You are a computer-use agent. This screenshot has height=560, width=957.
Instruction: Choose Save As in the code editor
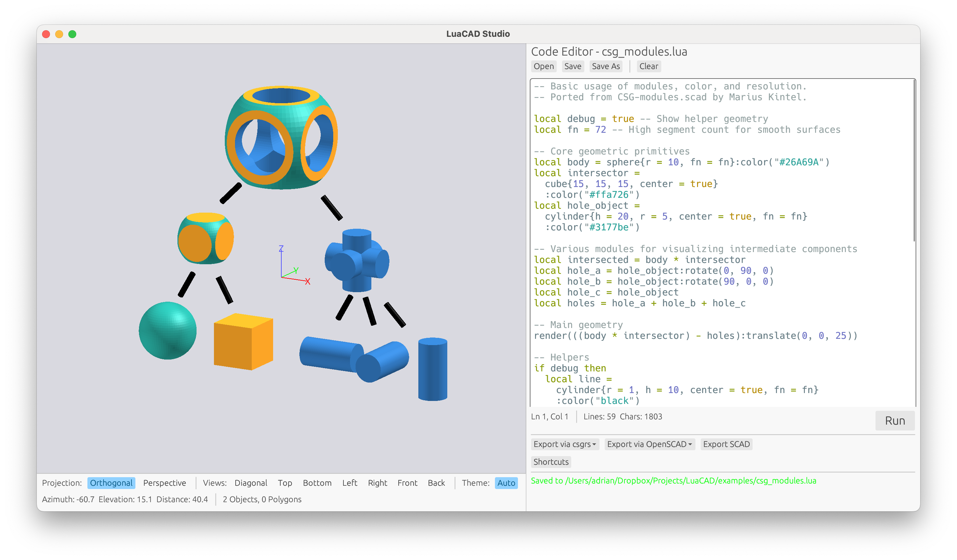(605, 66)
